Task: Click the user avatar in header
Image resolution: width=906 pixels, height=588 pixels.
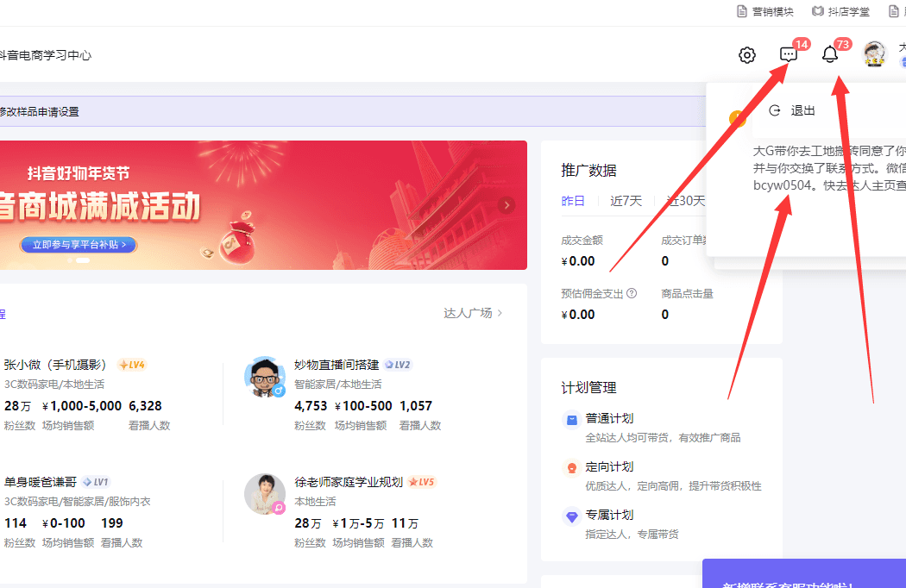Action: click(x=875, y=53)
